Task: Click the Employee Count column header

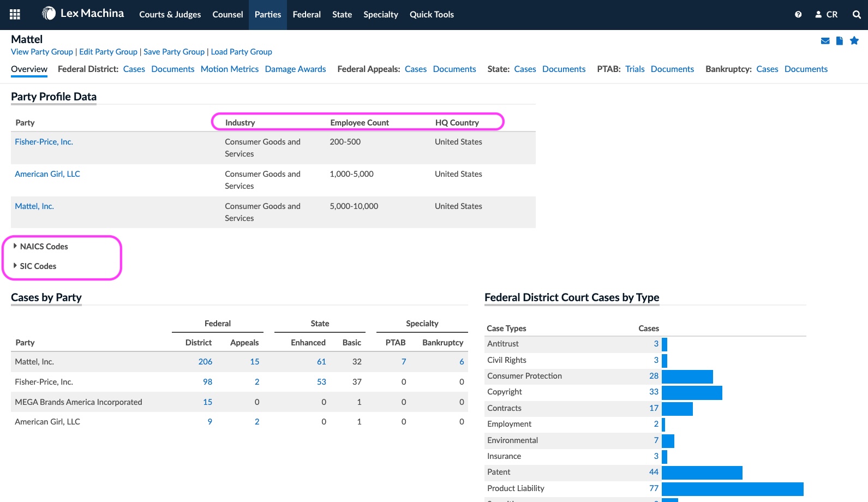Action: (x=360, y=123)
